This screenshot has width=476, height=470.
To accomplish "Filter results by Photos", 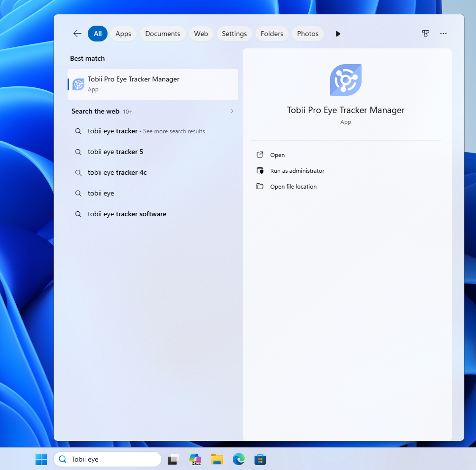I will [308, 34].
